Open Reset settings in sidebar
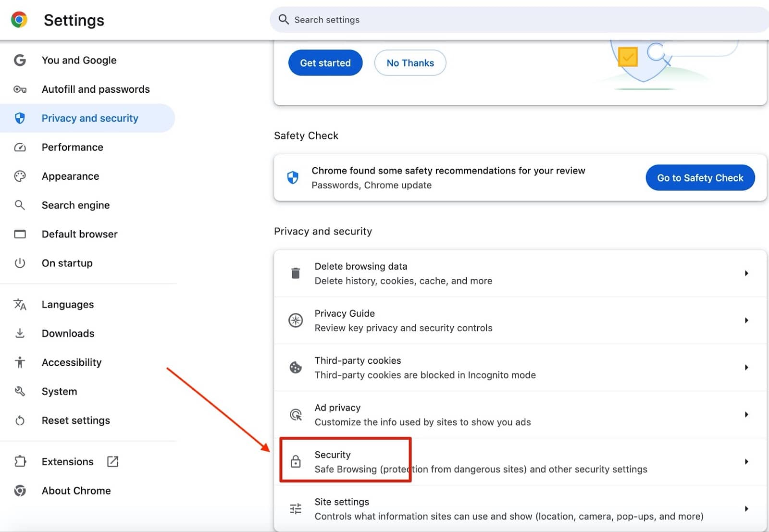The width and height of the screenshot is (769, 532). pyautogui.click(x=75, y=421)
